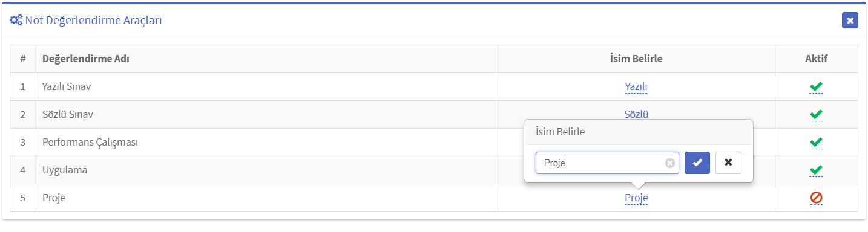The image size is (868, 232).
Task: Open the Proje name link
Action: coord(636,198)
